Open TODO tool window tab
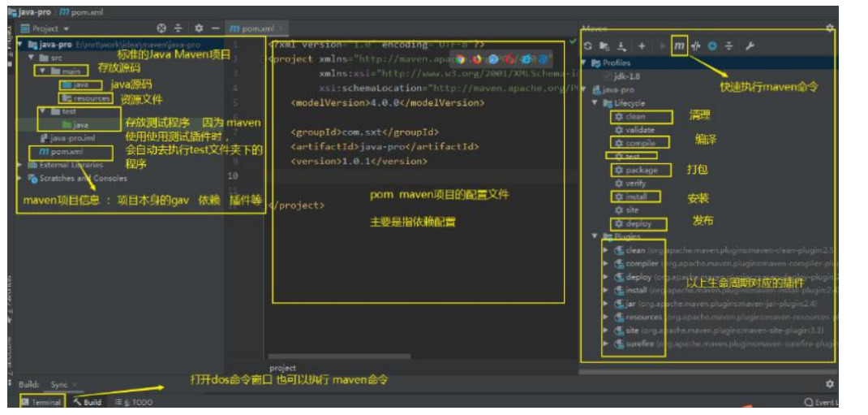This screenshot has width=868, height=415. [133, 402]
